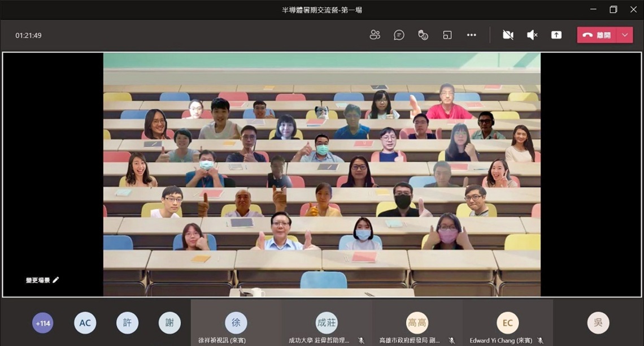
Task: Leave the meeting with 離開 button
Action: tap(597, 35)
